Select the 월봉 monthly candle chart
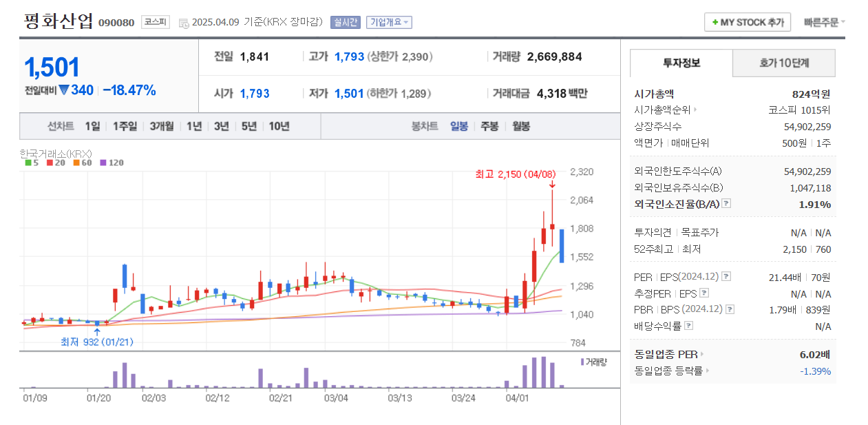This screenshot has width=868, height=425. point(520,126)
